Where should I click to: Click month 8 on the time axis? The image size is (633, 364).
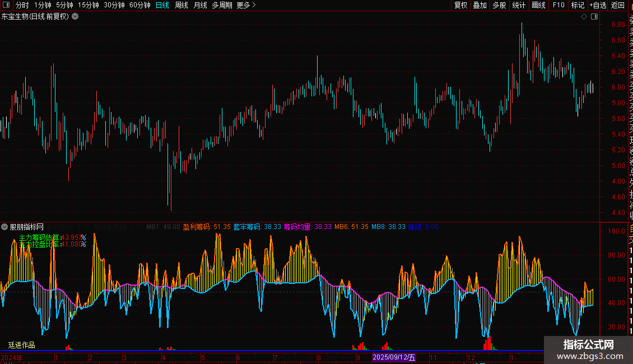click(x=319, y=357)
